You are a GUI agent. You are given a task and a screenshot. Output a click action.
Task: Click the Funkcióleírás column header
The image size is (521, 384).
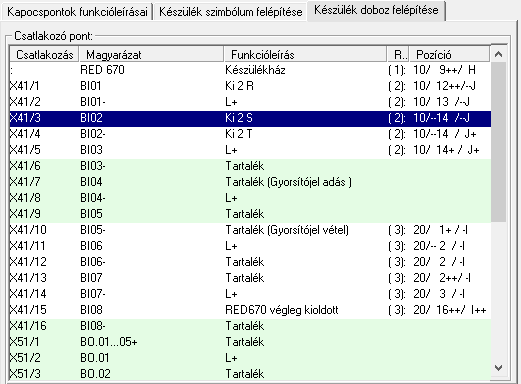[x=305, y=54]
